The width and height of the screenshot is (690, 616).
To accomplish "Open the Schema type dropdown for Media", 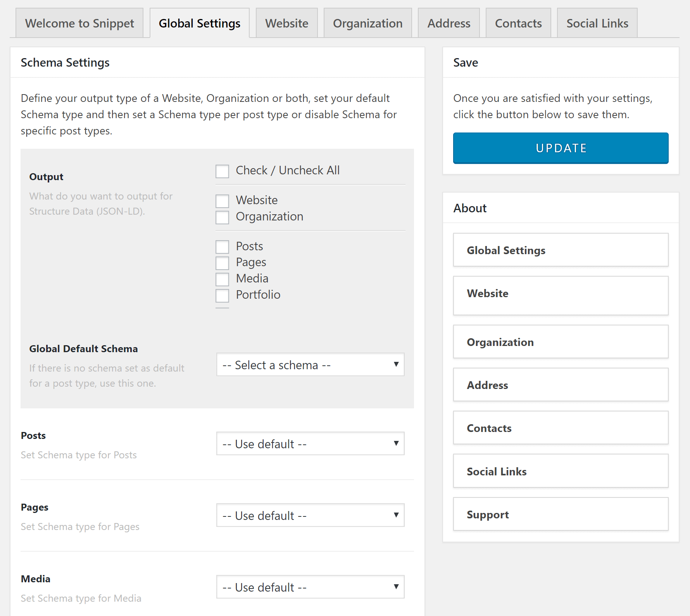I will (x=310, y=587).
